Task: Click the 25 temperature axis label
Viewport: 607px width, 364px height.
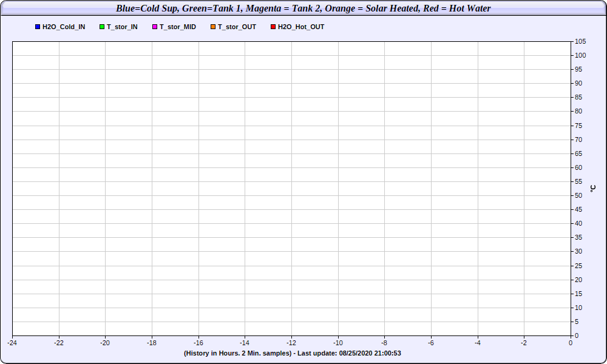Action: pos(578,266)
